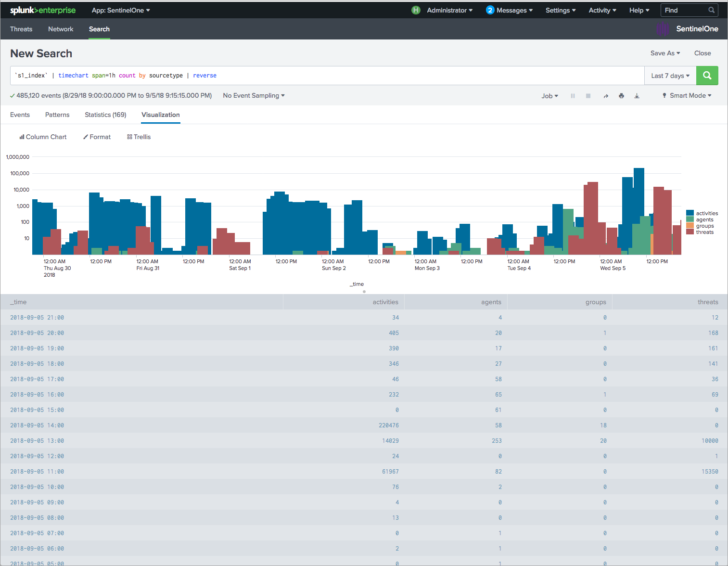Click the Save As button
The image size is (728, 566).
665,53
